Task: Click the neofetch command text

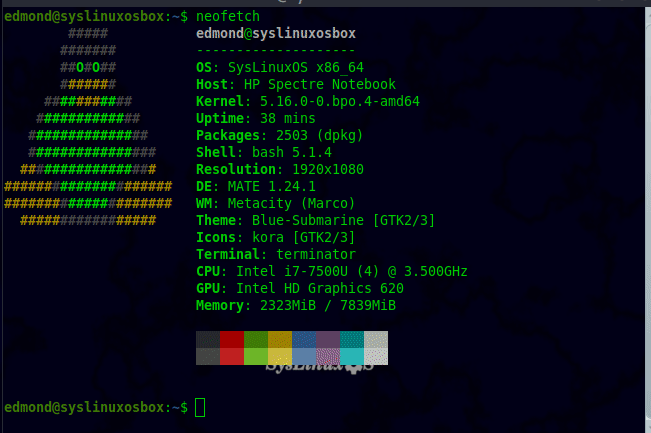Action: click(228, 17)
